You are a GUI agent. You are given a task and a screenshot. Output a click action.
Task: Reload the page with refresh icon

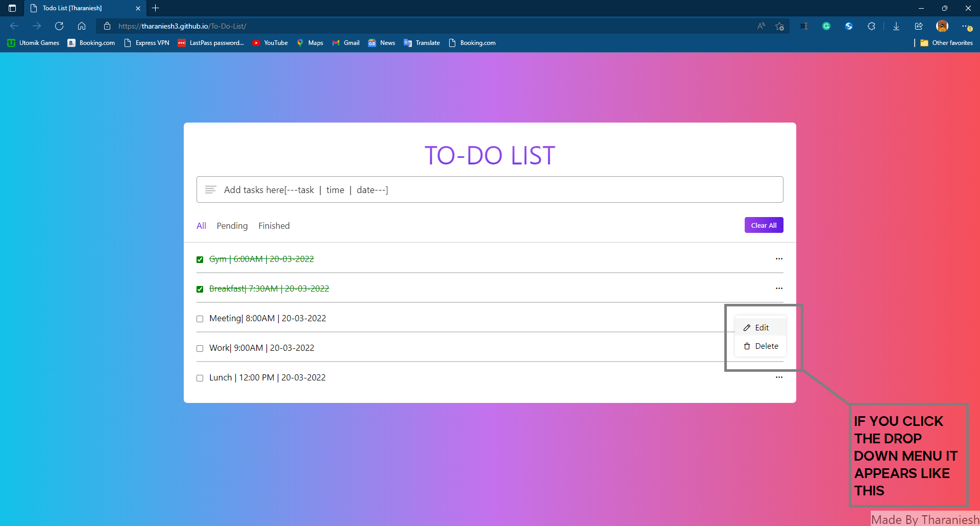click(59, 26)
